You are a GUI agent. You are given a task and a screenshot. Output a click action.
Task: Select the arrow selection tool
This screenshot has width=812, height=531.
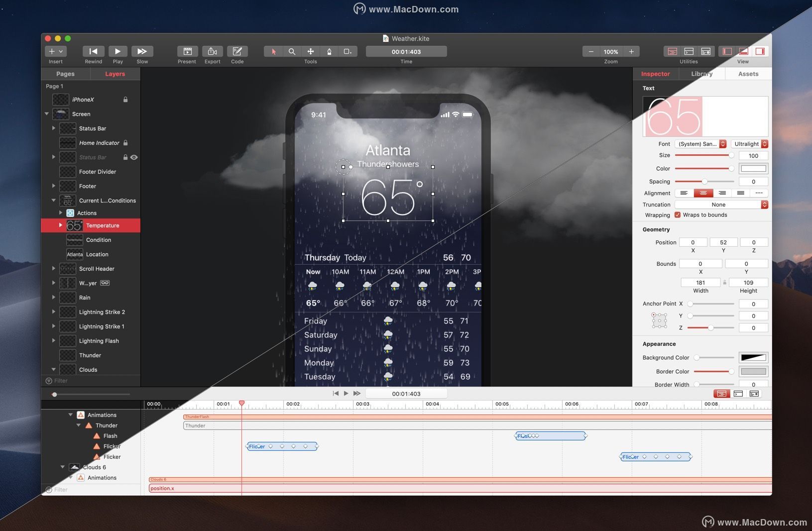(273, 51)
